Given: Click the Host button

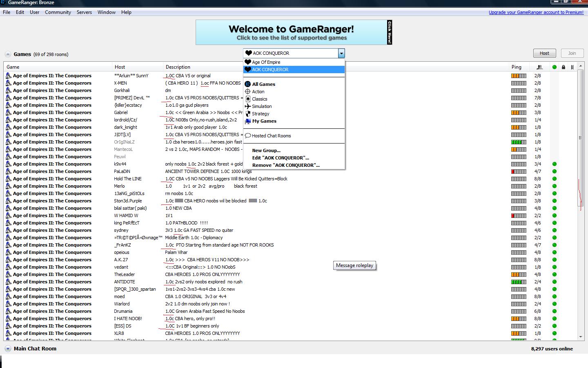Looking at the screenshot, I should pos(544,53).
